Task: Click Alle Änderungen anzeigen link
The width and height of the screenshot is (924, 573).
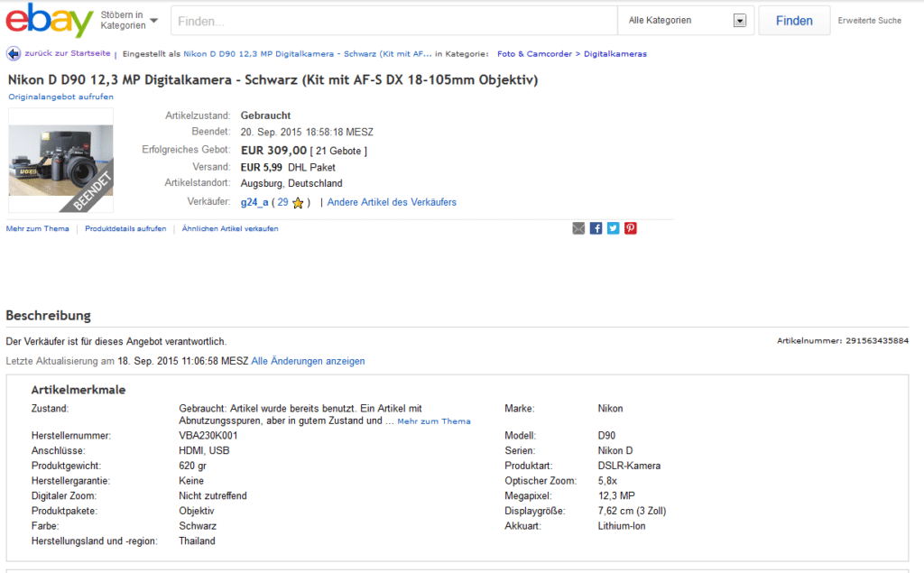Action: [308, 361]
